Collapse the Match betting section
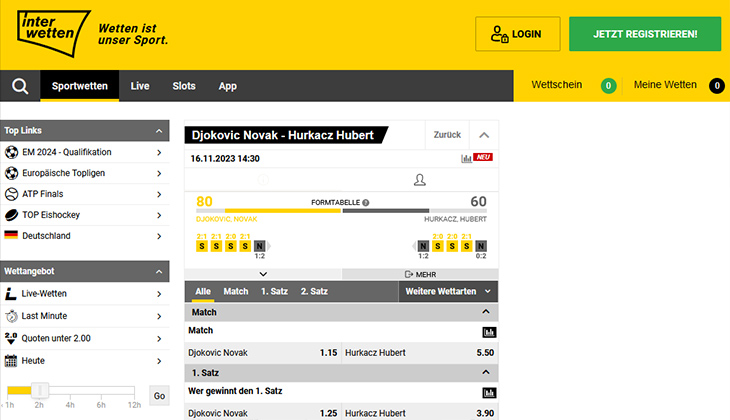The width and height of the screenshot is (730, 420). [486, 312]
